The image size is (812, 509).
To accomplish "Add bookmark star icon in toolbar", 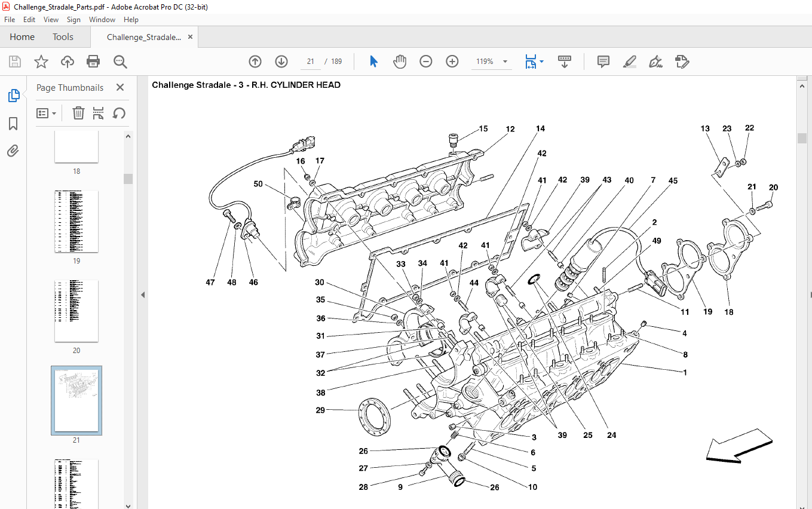I will [41, 62].
